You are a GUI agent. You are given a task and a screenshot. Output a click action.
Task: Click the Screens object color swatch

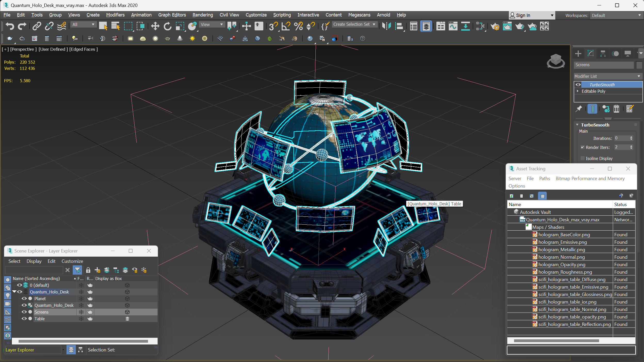(x=639, y=65)
